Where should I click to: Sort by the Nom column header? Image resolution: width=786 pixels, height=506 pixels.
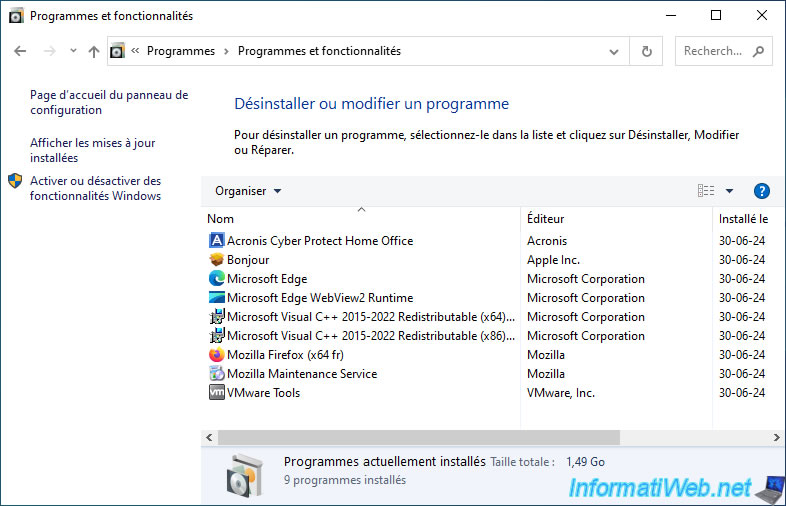click(x=361, y=219)
